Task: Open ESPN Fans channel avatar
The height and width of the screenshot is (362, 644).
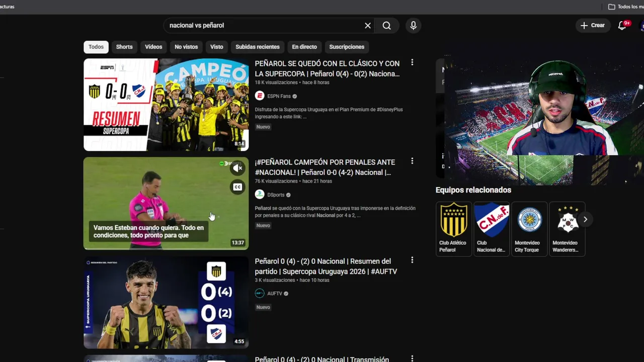Action: tap(260, 96)
